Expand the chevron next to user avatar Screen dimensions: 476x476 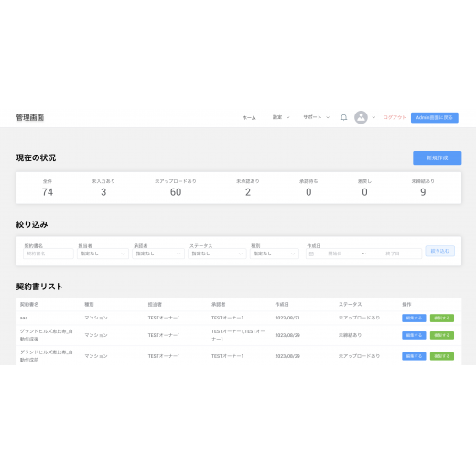(x=373, y=117)
